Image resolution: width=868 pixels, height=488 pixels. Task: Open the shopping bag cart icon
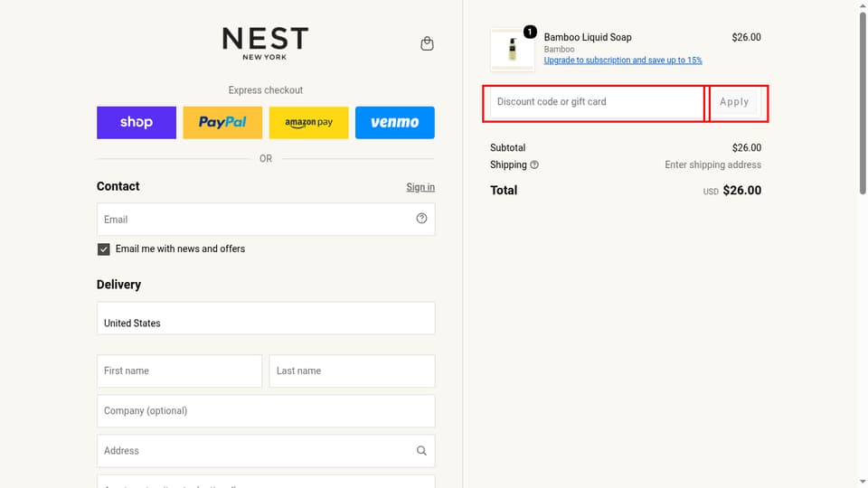(427, 43)
